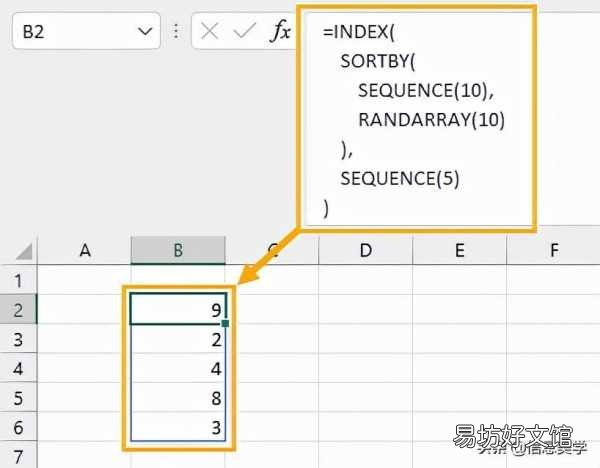This screenshot has width=600, height=468.
Task: Click cell B3 containing 2
Action: 178,339
